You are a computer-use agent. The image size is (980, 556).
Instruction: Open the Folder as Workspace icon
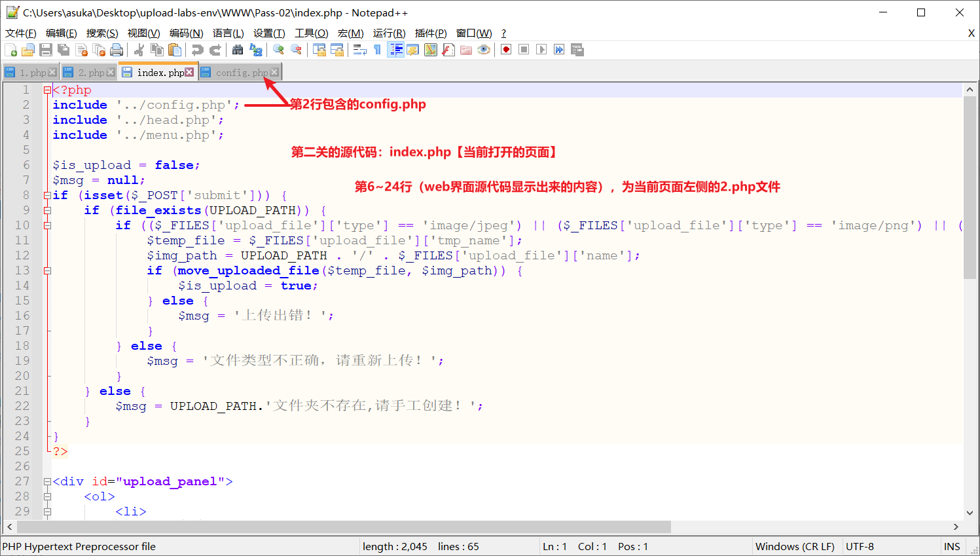(466, 50)
